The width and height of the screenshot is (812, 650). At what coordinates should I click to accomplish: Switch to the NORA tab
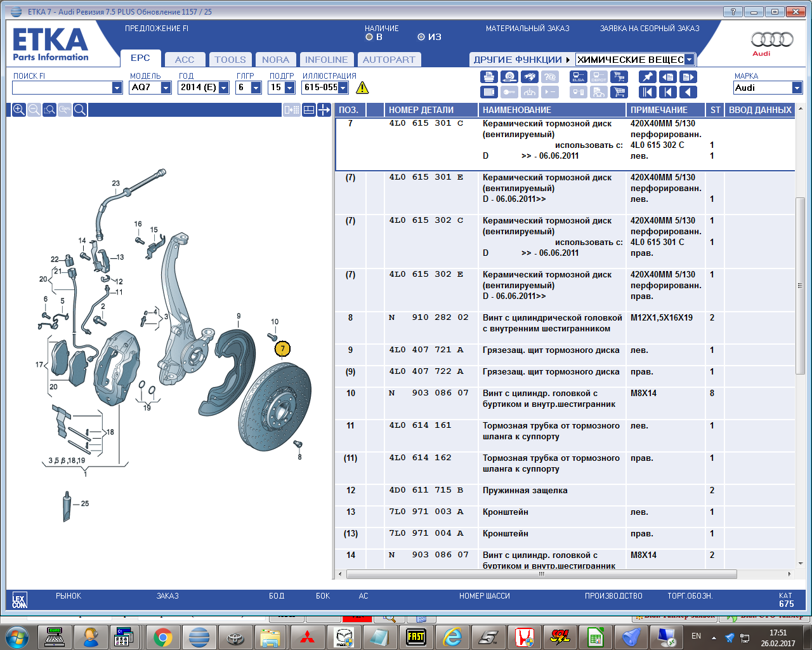click(x=275, y=60)
